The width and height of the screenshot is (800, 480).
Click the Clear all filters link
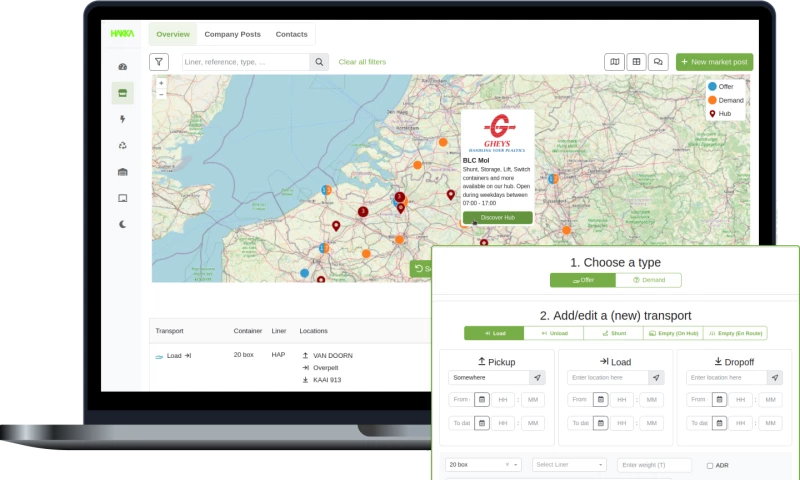pyautogui.click(x=362, y=62)
